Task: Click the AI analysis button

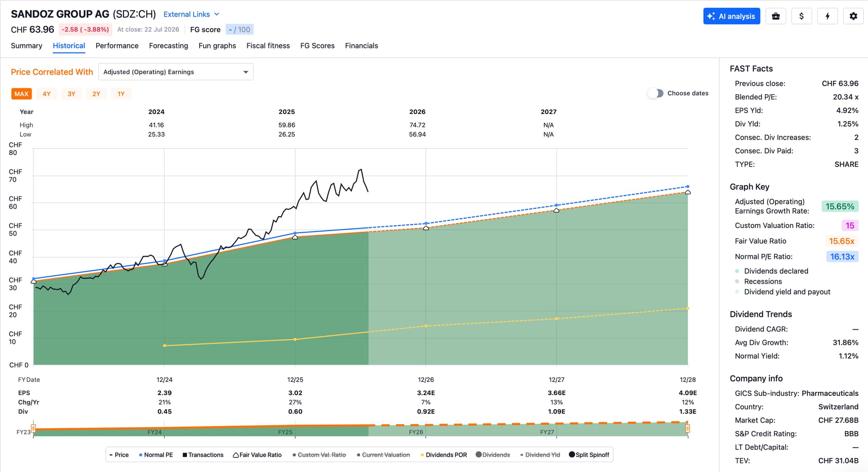Action: (x=731, y=16)
